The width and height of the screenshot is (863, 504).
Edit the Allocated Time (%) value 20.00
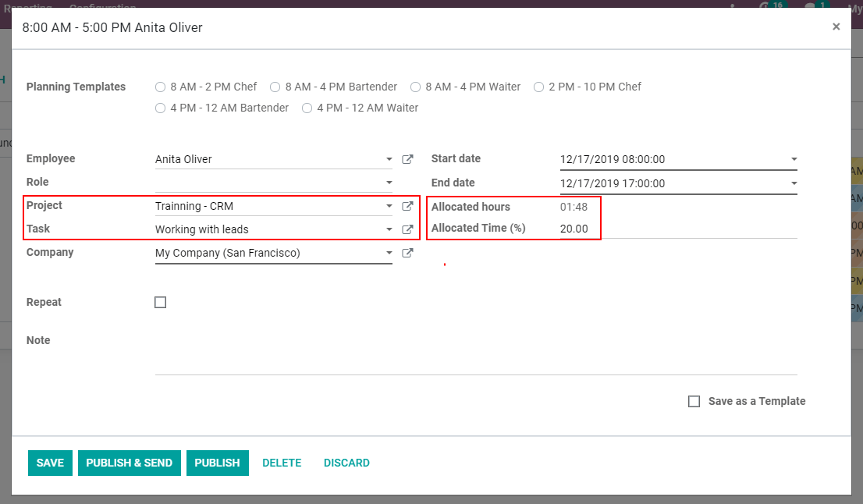click(678, 229)
